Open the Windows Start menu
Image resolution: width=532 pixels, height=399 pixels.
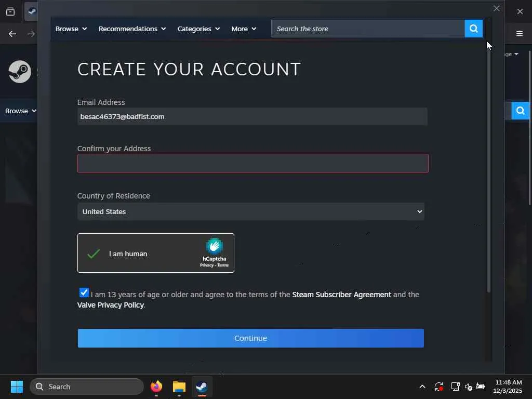point(17,387)
